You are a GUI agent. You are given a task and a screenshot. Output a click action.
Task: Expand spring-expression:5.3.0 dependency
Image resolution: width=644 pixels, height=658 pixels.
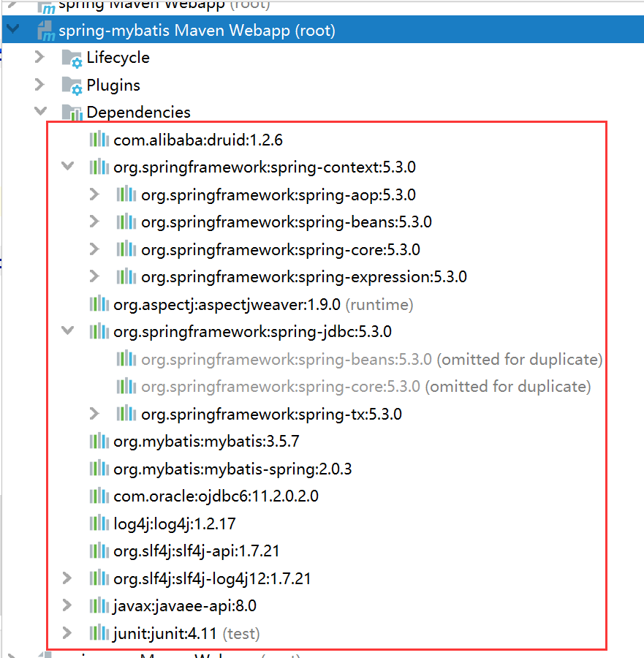[x=95, y=276]
